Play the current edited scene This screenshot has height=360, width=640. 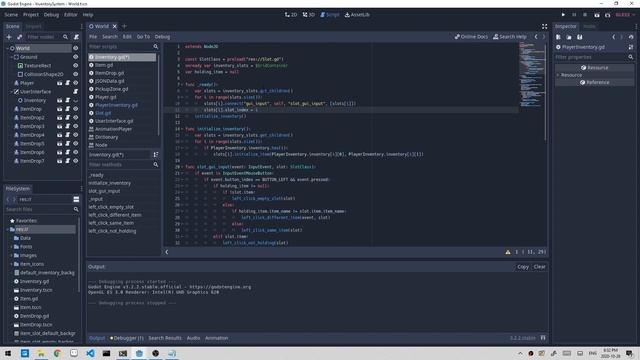(x=597, y=15)
